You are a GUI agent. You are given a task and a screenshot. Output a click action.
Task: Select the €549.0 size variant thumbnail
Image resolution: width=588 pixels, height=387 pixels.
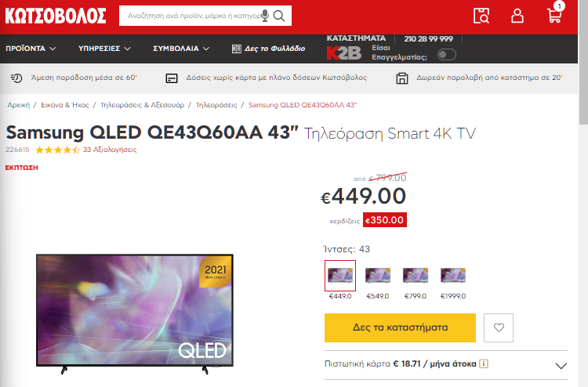click(378, 276)
